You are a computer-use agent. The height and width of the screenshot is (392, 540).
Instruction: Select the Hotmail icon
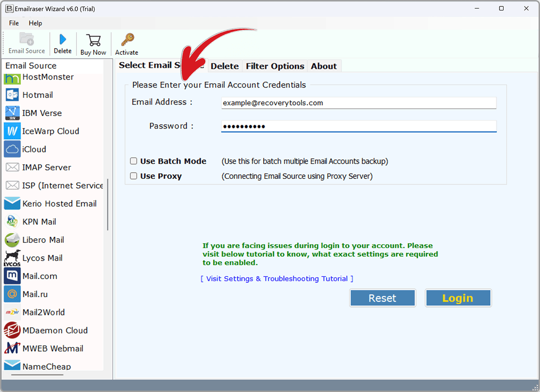12,95
